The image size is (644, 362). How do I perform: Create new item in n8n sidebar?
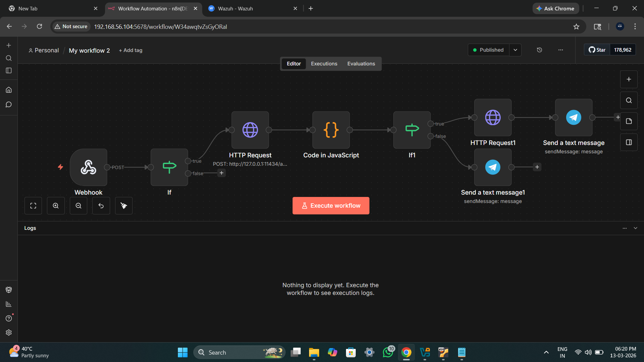pyautogui.click(x=9, y=45)
